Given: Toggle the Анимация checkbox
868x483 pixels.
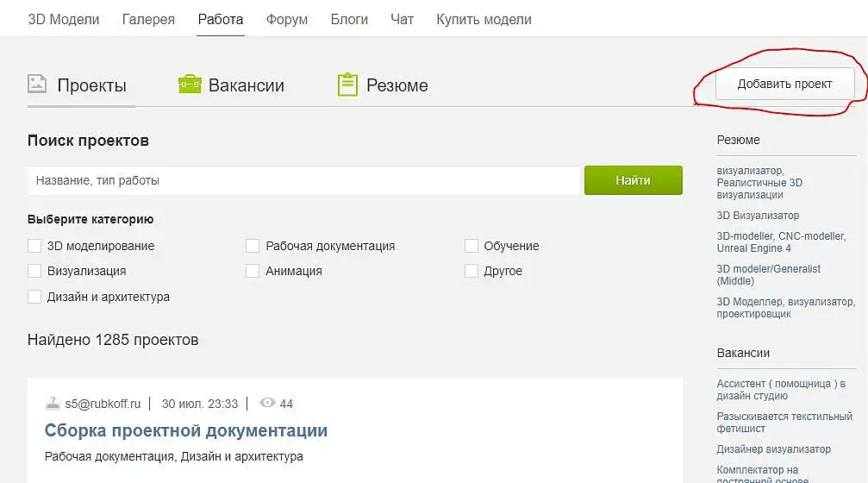Looking at the screenshot, I should pyautogui.click(x=253, y=271).
